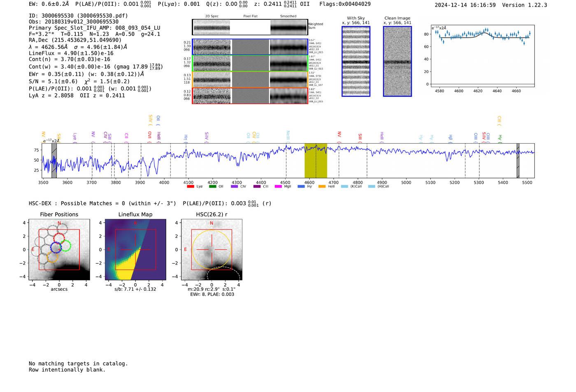Click the crosshair center in HSC r image
Screen dimensions: 576x392
[x=211, y=249]
